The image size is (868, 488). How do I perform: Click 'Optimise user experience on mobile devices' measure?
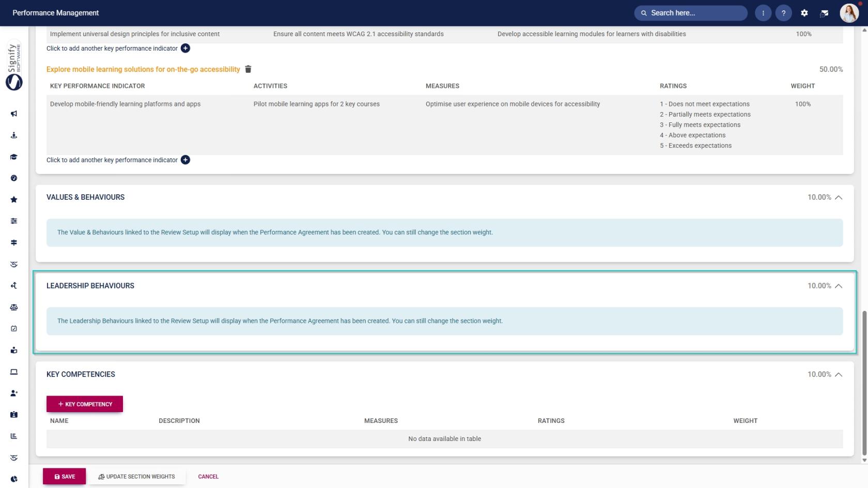pyautogui.click(x=513, y=104)
